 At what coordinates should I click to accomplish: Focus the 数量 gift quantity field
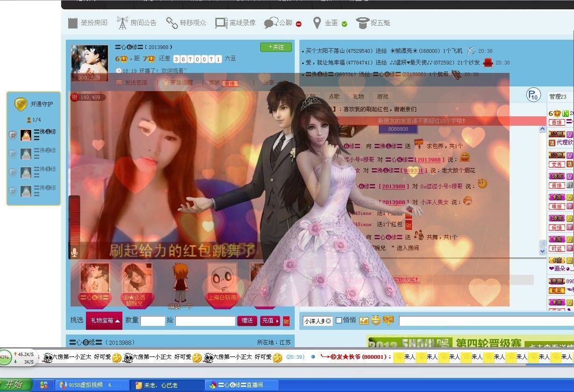[153, 321]
